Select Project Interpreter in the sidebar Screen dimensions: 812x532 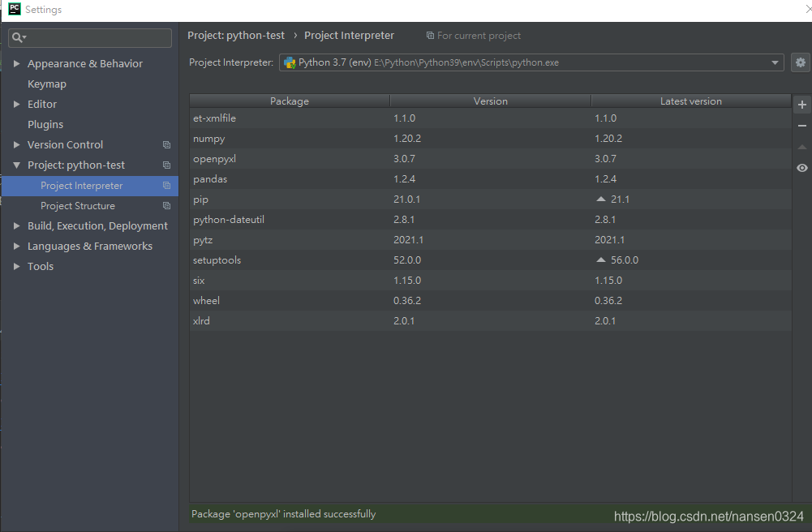(x=89, y=186)
